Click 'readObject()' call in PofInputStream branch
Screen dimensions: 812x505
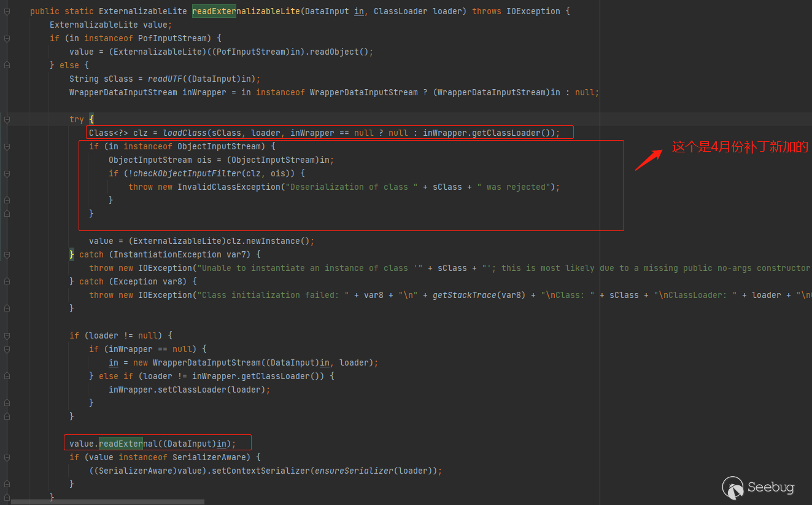[339, 52]
